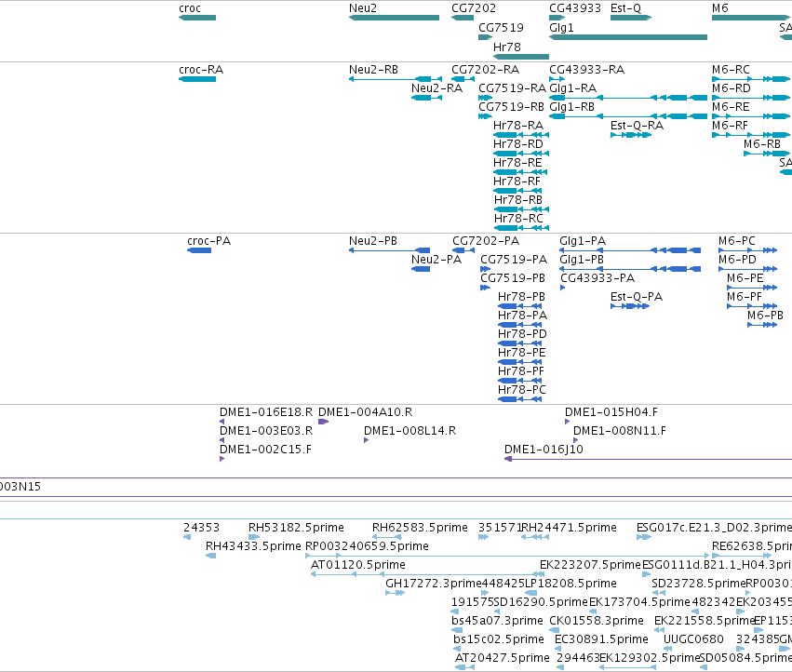Click the Hr78-PC protein label

(x=522, y=390)
